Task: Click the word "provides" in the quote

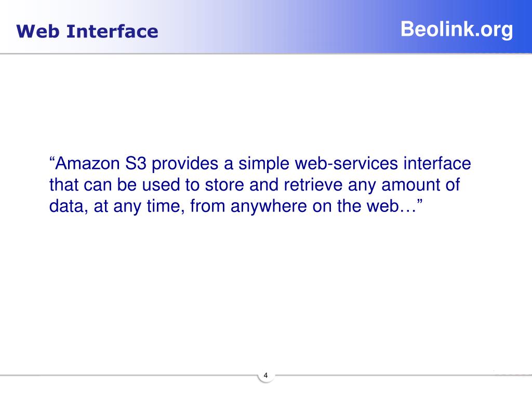Action: click(185, 164)
